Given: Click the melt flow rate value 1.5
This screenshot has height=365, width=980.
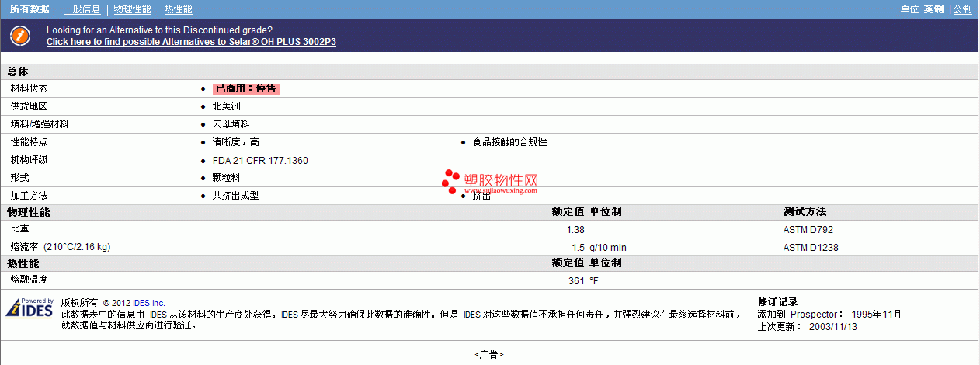Looking at the screenshot, I should pos(578,248).
